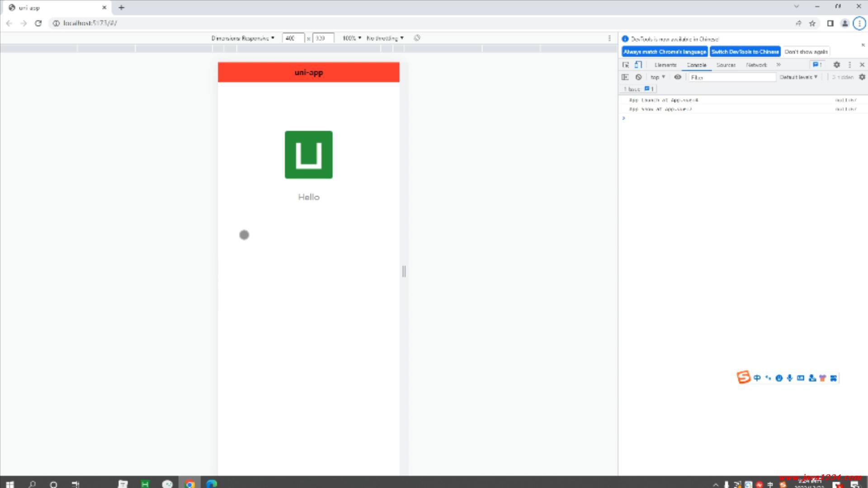Edit the viewport height field
The height and width of the screenshot is (488, 868).
click(x=323, y=38)
